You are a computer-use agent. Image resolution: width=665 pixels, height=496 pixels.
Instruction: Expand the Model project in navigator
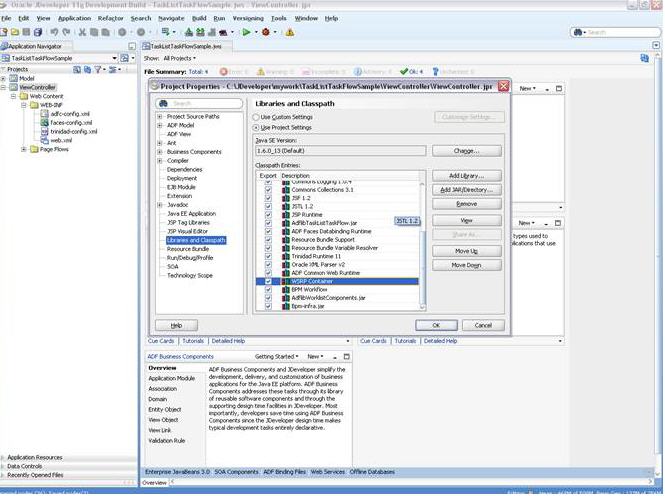tap(3, 78)
